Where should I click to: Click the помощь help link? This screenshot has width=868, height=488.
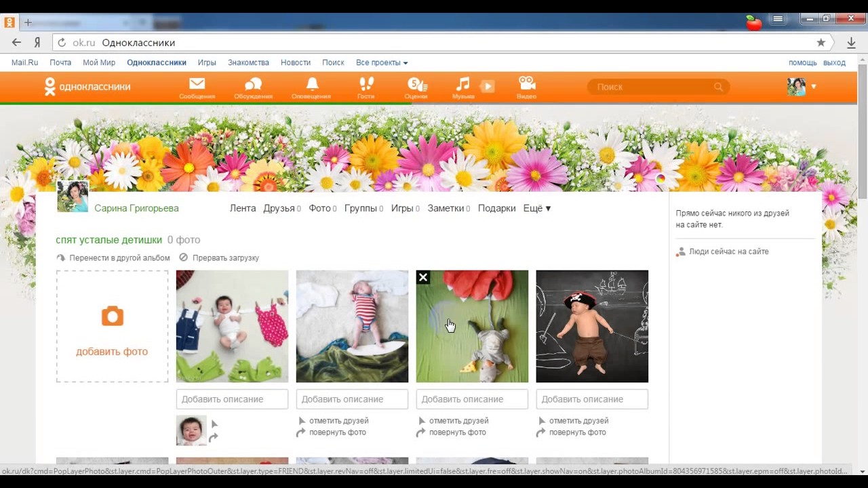click(803, 62)
